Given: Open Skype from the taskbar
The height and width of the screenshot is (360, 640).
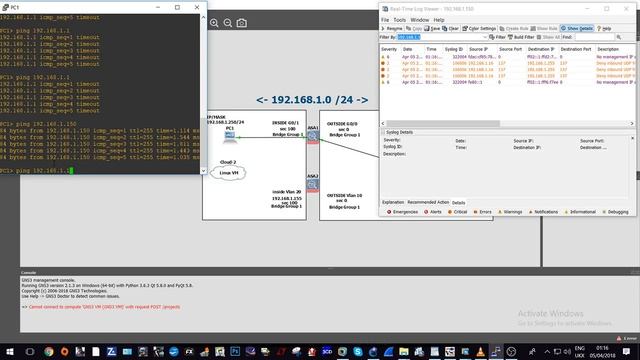Looking at the screenshot, I should tap(358, 351).
